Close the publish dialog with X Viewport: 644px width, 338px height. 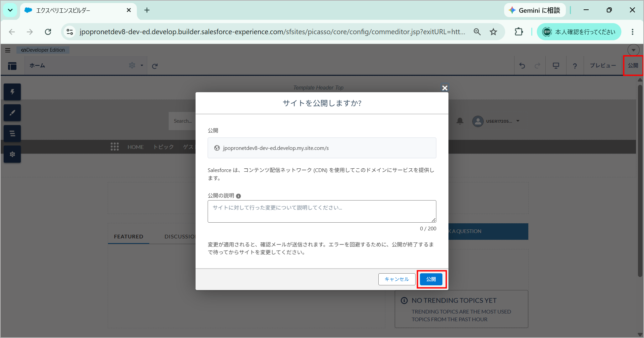(x=445, y=88)
